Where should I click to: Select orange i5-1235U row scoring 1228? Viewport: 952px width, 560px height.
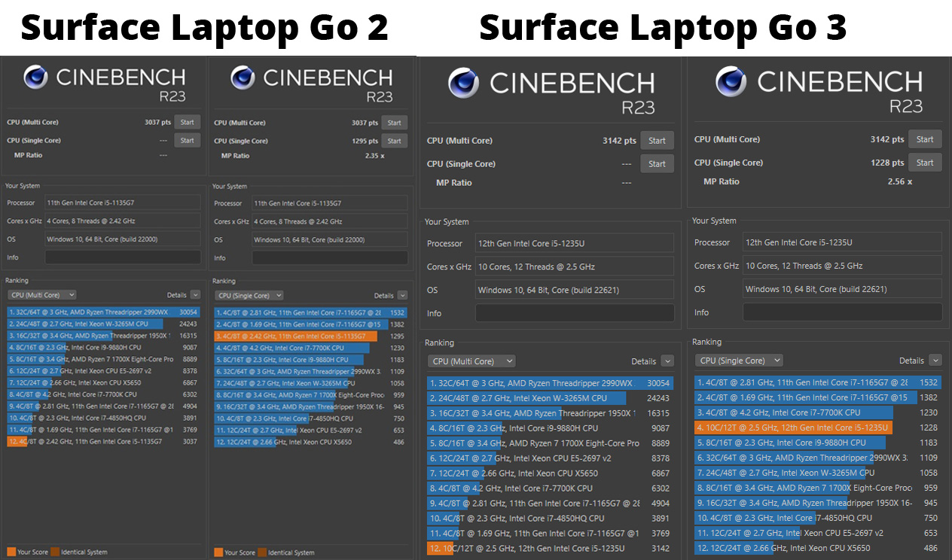tap(818, 428)
